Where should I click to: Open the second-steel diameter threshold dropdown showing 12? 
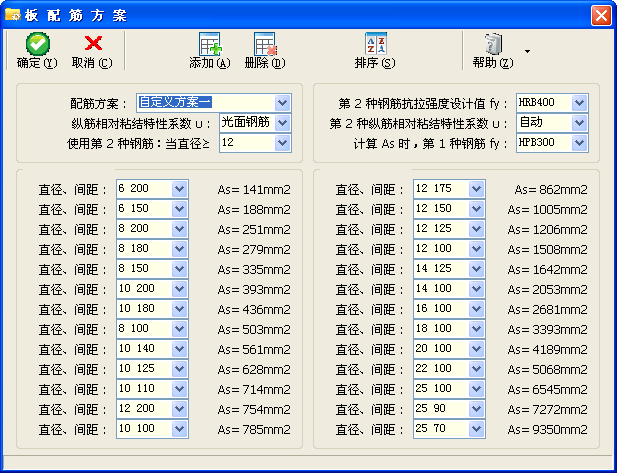pos(282,143)
